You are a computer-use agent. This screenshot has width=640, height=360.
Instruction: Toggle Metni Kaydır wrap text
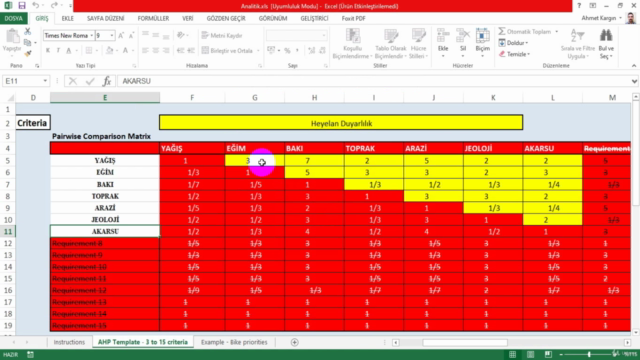tap(222, 36)
